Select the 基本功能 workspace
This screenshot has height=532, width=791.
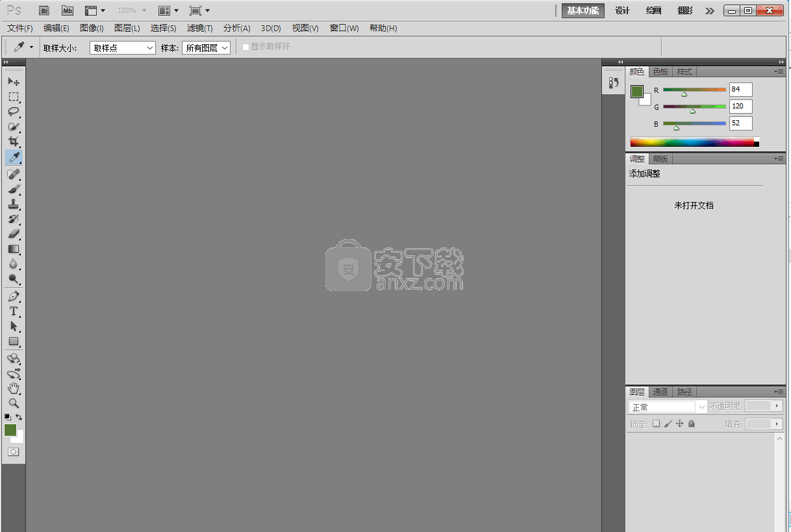coord(583,10)
